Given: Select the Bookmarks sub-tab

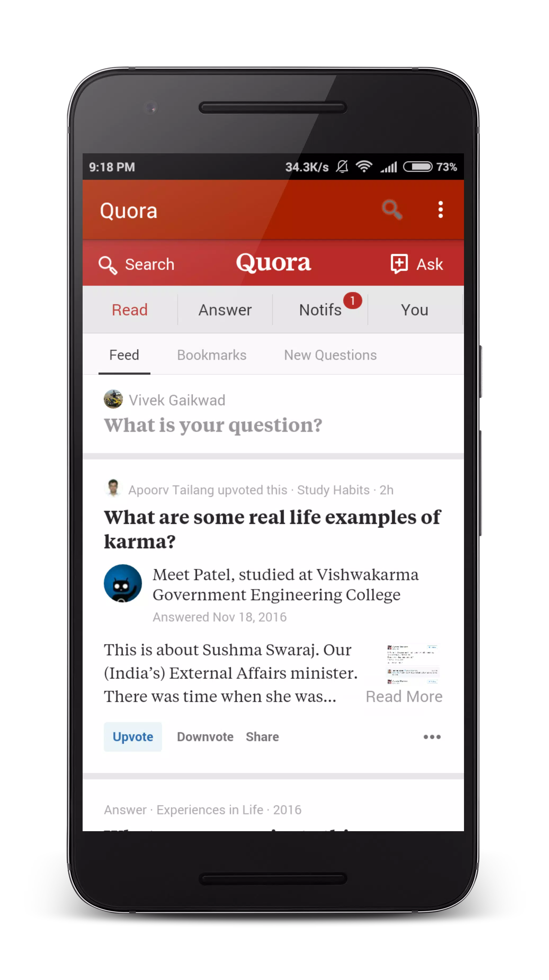Looking at the screenshot, I should (211, 355).
